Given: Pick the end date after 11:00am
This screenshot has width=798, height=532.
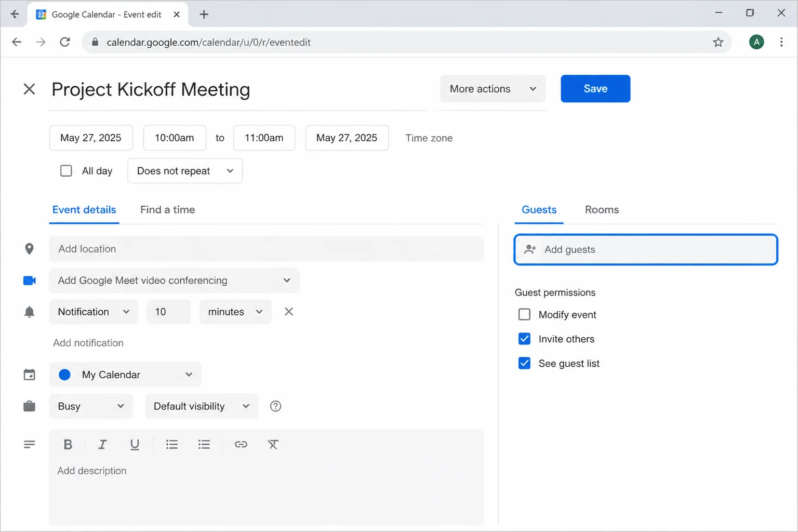Looking at the screenshot, I should [347, 138].
